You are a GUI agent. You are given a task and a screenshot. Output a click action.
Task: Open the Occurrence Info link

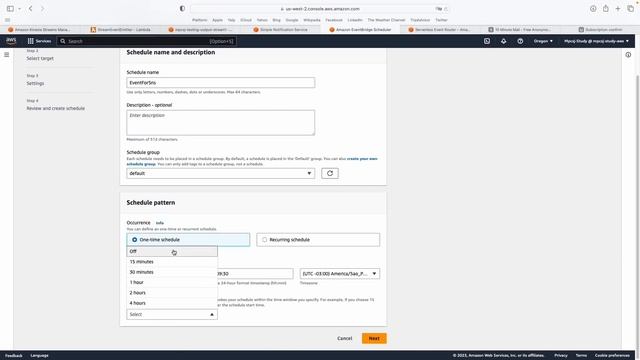click(x=160, y=223)
